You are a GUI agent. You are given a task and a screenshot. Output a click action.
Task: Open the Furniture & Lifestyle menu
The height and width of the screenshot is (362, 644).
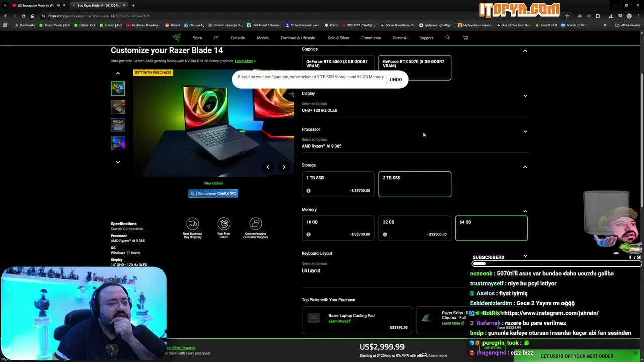(x=298, y=38)
